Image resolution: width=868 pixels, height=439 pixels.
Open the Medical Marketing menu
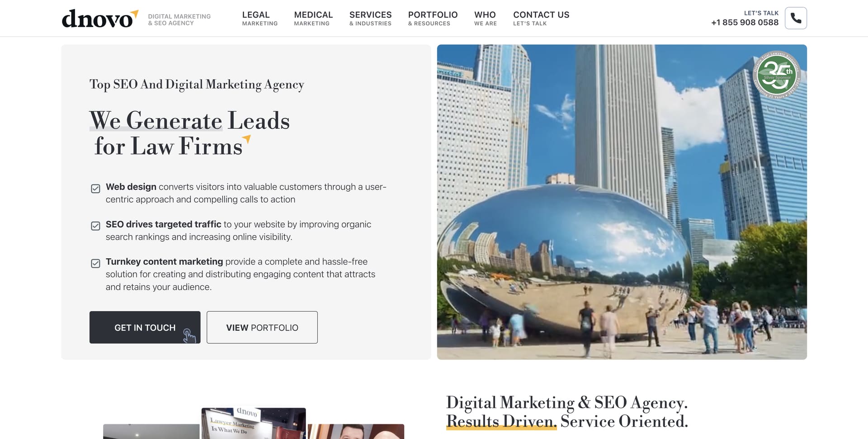(x=313, y=19)
